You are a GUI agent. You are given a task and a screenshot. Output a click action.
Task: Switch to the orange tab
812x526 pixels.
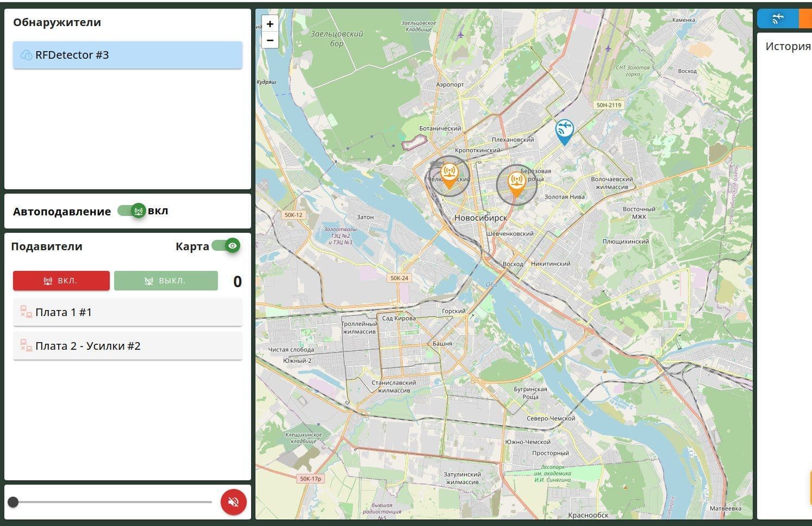click(x=805, y=18)
